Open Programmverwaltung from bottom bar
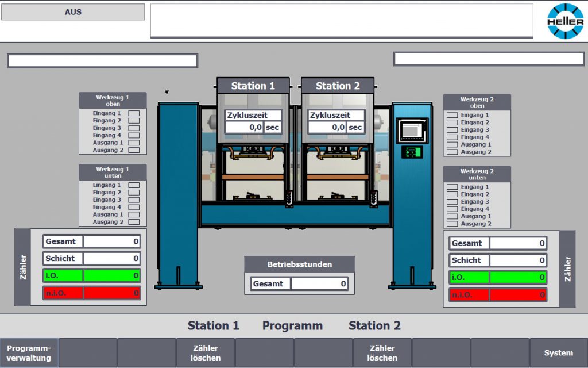588x368 pixels. tap(29, 353)
